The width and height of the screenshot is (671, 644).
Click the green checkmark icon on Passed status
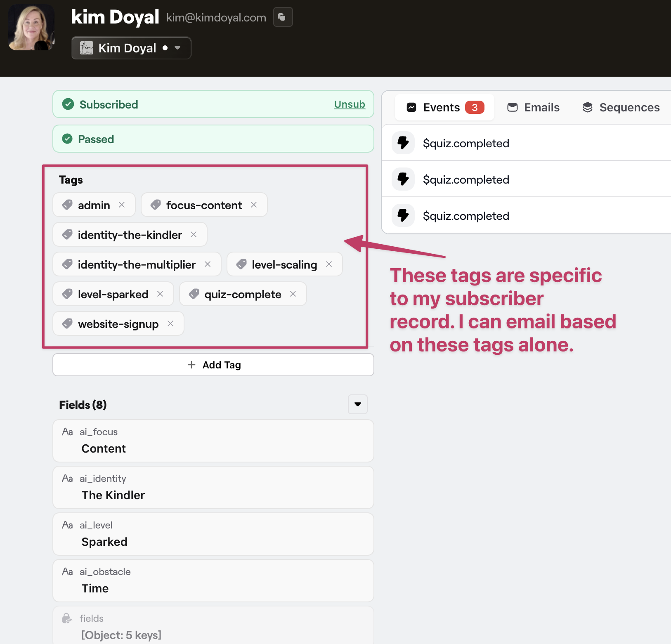click(67, 139)
